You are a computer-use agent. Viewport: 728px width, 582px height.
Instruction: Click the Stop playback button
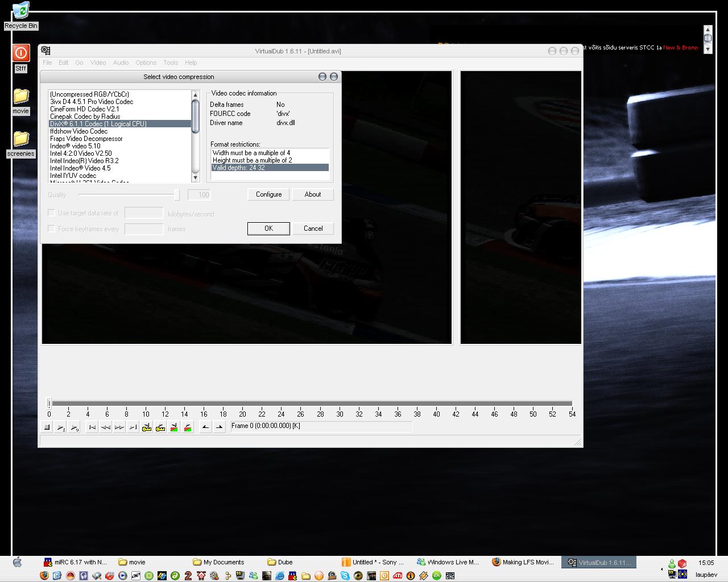click(47, 427)
